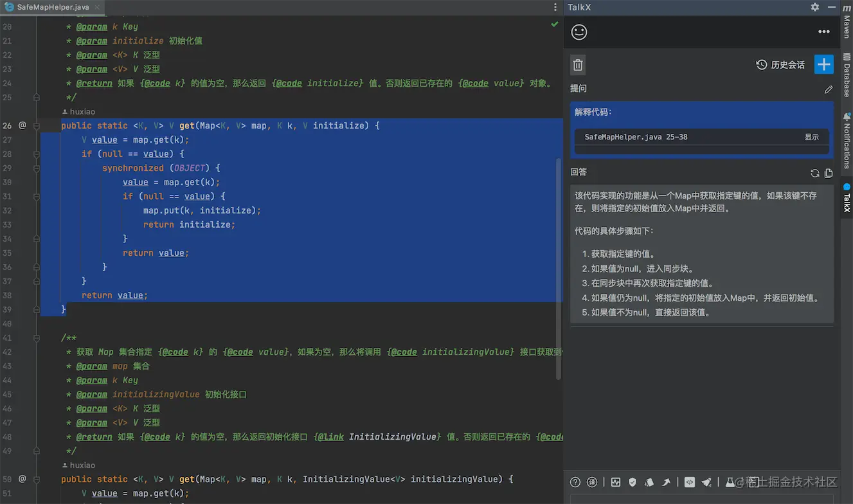Click the 解释代码 question text
This screenshot has height=504, width=853.
(x=593, y=112)
